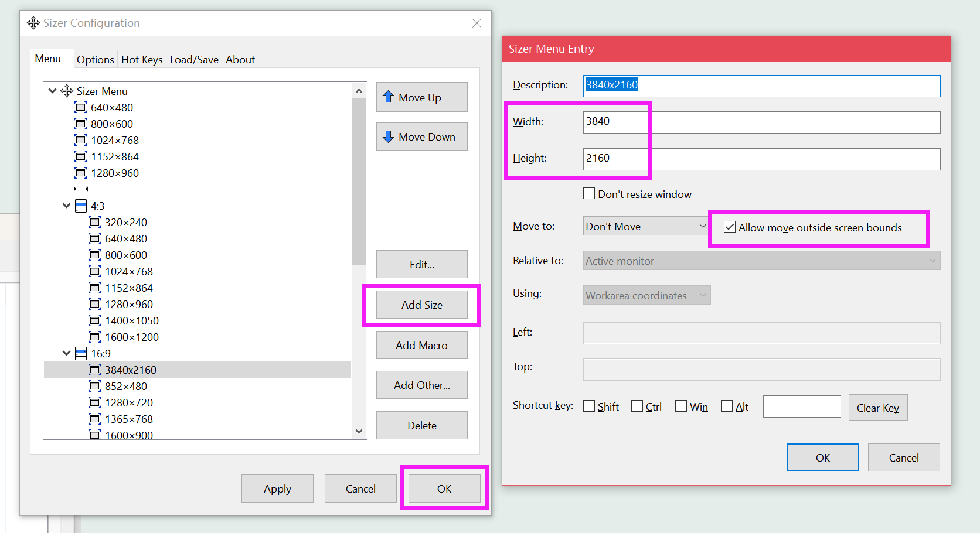Click the Clear Key button

877,408
